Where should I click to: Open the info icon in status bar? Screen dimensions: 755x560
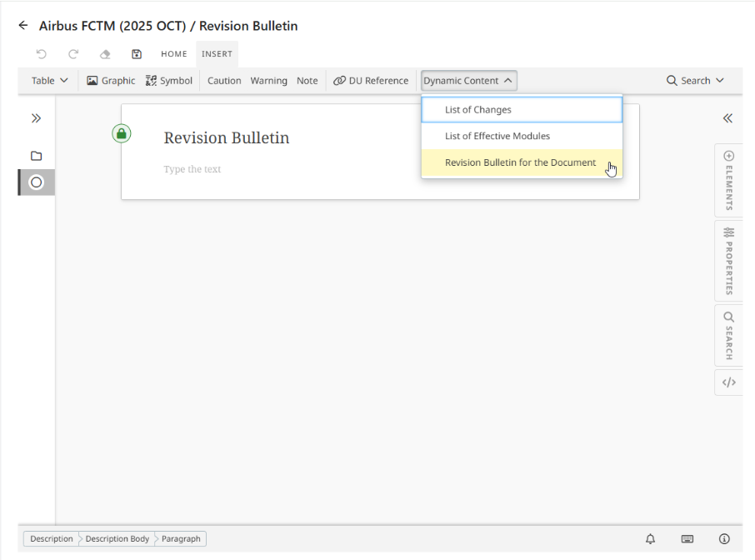[x=724, y=539]
